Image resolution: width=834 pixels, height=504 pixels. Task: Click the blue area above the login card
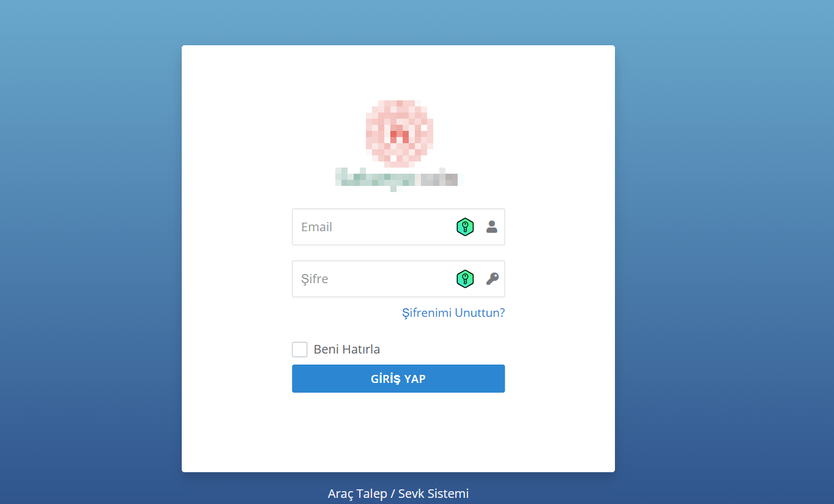click(398, 22)
